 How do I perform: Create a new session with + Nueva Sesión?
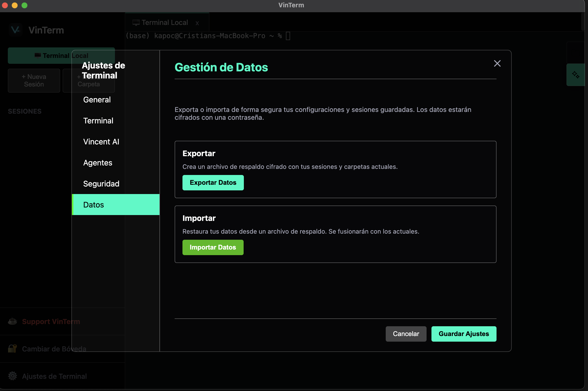point(34,81)
